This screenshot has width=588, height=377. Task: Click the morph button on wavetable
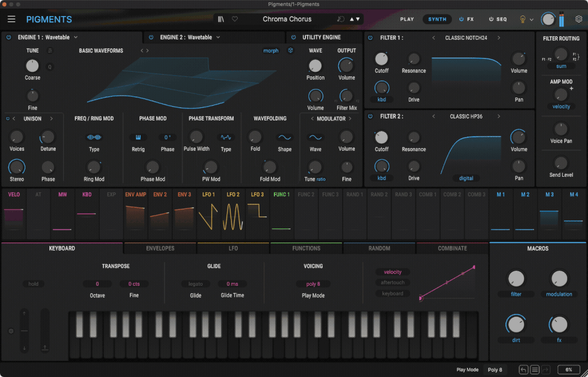[x=271, y=50]
